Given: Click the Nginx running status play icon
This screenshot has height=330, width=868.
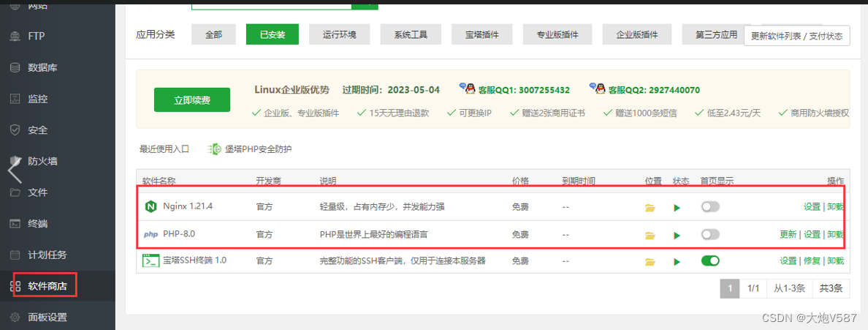Looking at the screenshot, I should 677,208.
